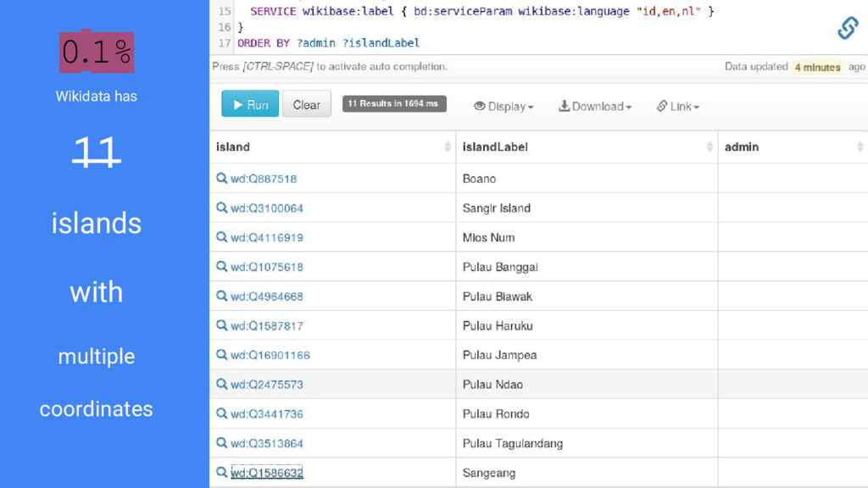This screenshot has height=488, width=868.
Task: Select the Pulau Jampea label cell
Action: tap(587, 354)
